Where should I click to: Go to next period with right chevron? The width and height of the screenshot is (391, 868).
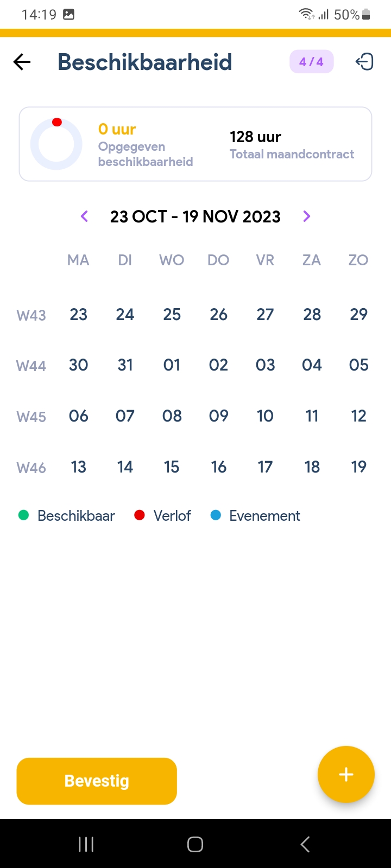307,216
